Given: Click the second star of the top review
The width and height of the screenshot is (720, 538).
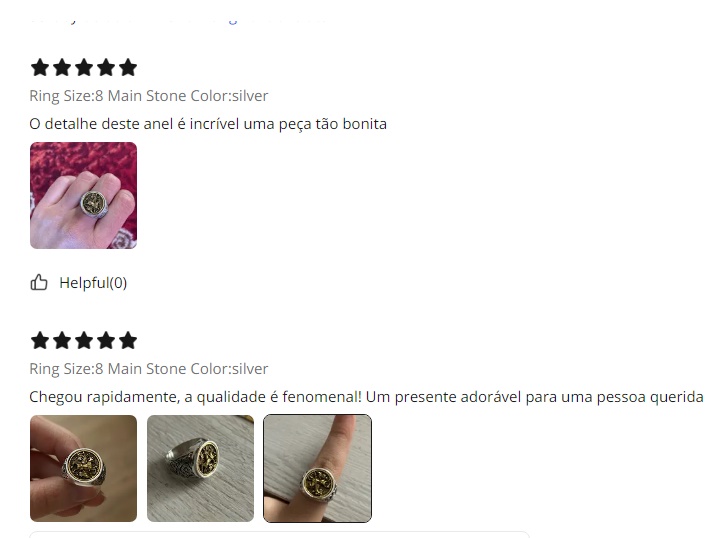Looking at the screenshot, I should [62, 67].
